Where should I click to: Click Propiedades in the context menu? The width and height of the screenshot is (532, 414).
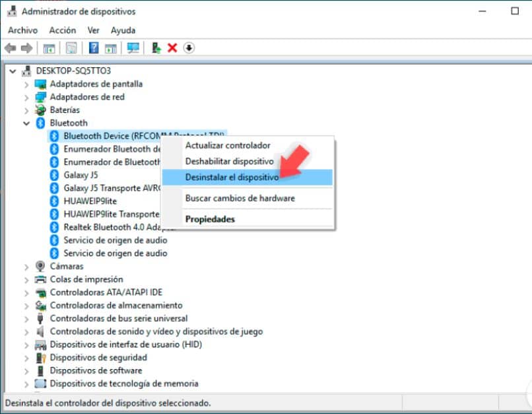pos(209,219)
